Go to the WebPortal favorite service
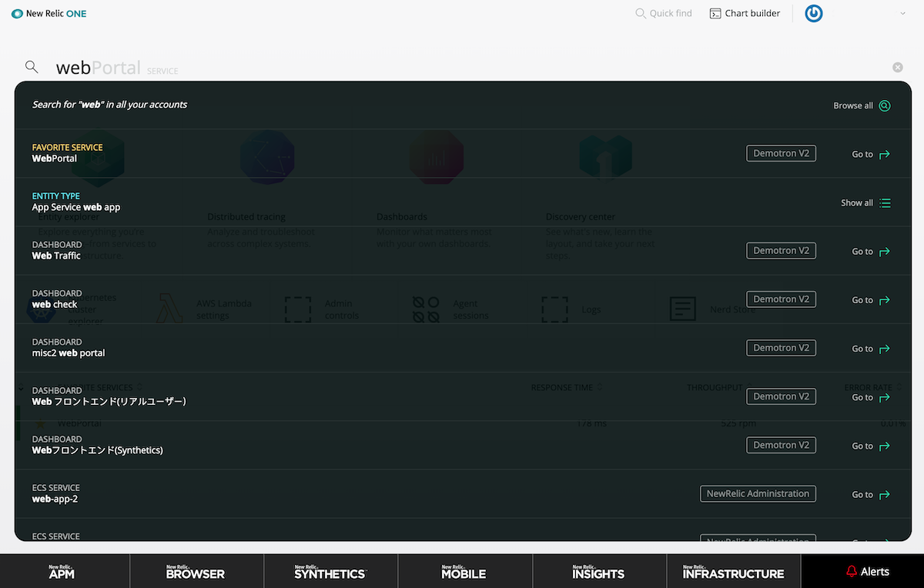 [x=871, y=154]
